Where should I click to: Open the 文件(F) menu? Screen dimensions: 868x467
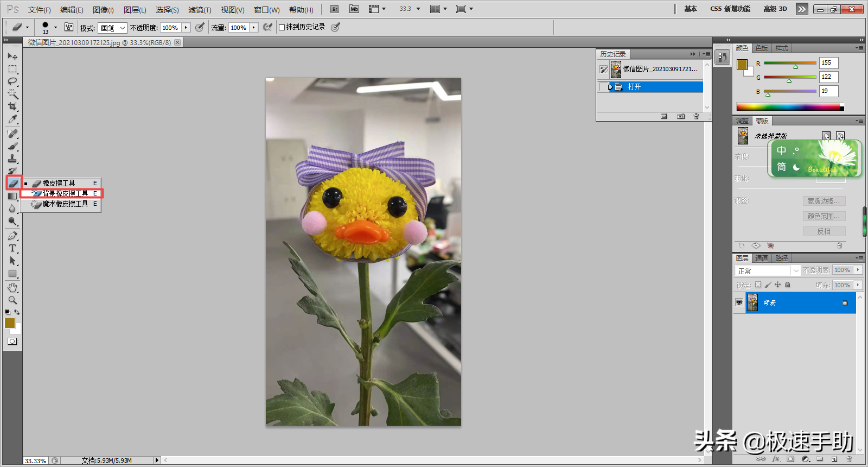(x=39, y=10)
